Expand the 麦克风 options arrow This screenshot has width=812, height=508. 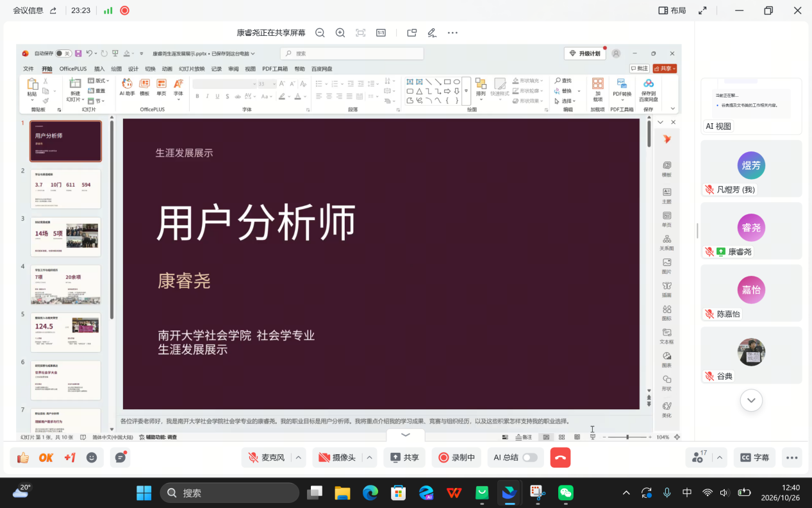[x=298, y=457]
